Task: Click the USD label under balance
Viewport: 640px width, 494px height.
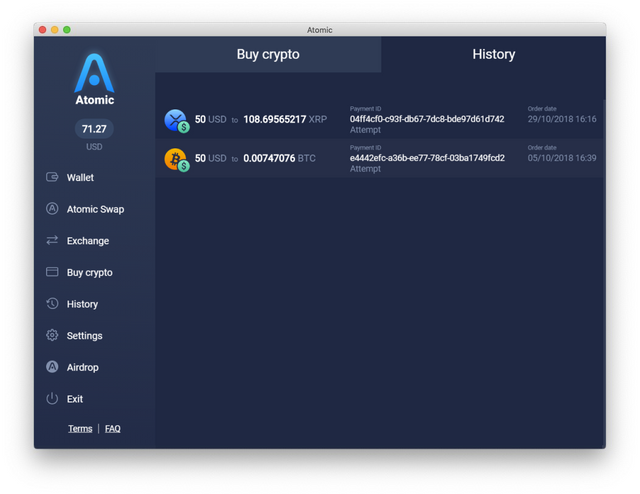Action: click(x=94, y=147)
